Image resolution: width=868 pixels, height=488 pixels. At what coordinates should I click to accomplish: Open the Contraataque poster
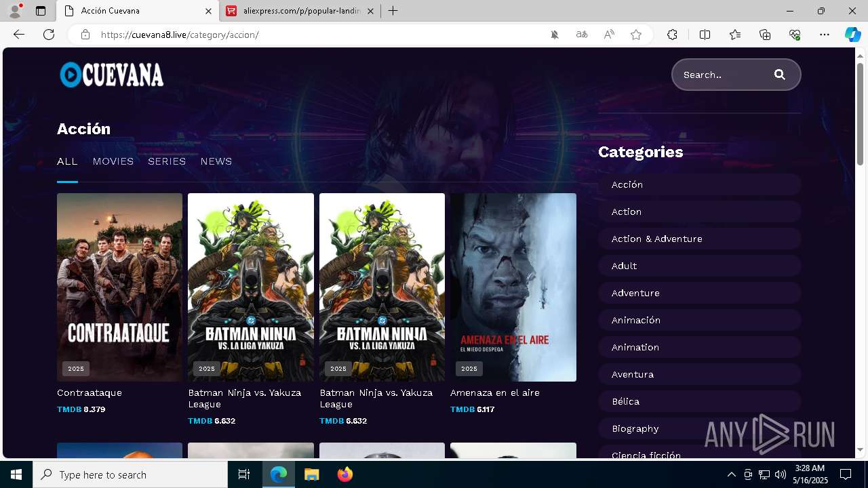pyautogui.click(x=119, y=287)
